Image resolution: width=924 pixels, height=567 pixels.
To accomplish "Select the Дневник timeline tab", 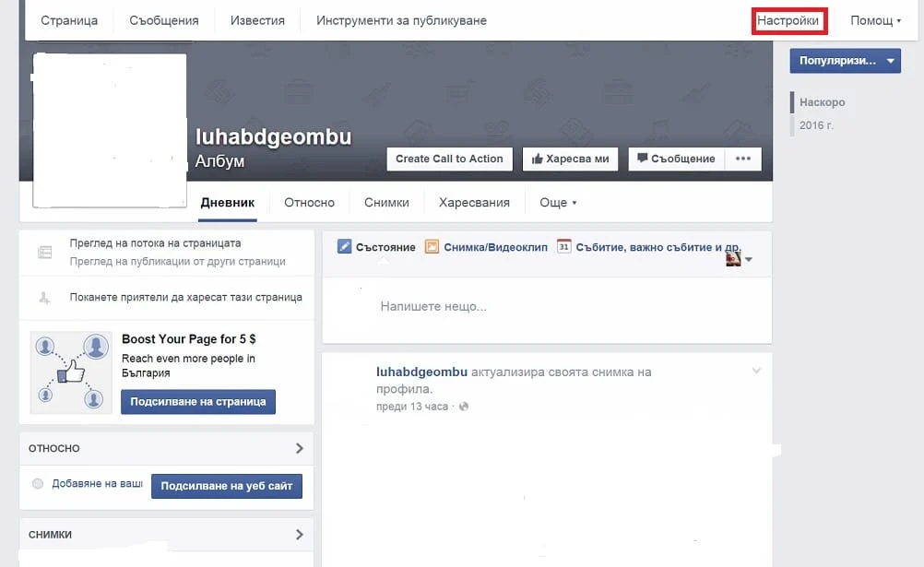I will [x=228, y=203].
